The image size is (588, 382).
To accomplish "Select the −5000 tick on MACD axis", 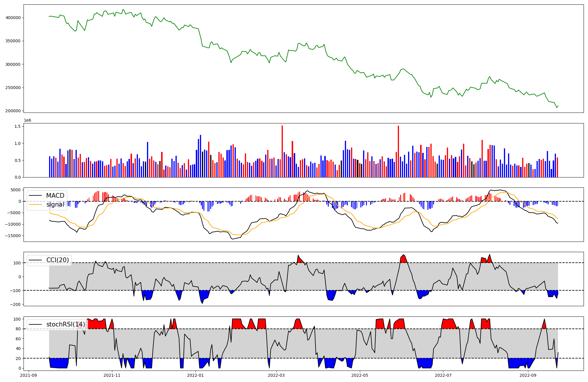I will pyautogui.click(x=14, y=213).
